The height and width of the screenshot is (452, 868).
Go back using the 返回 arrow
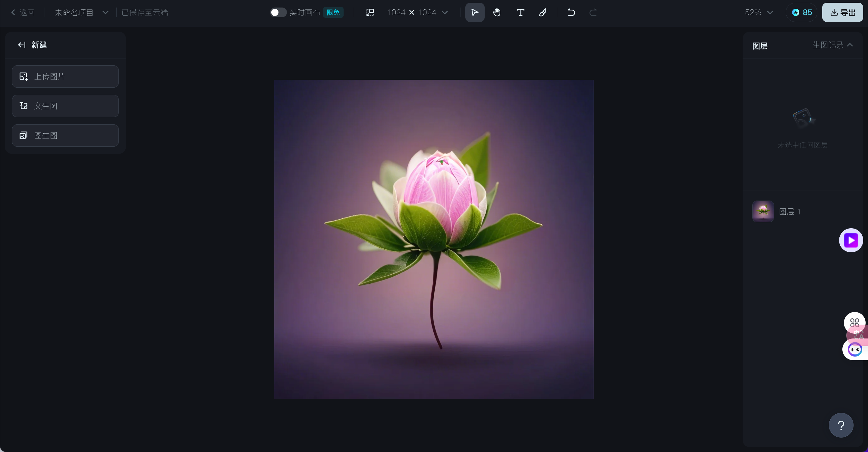13,12
